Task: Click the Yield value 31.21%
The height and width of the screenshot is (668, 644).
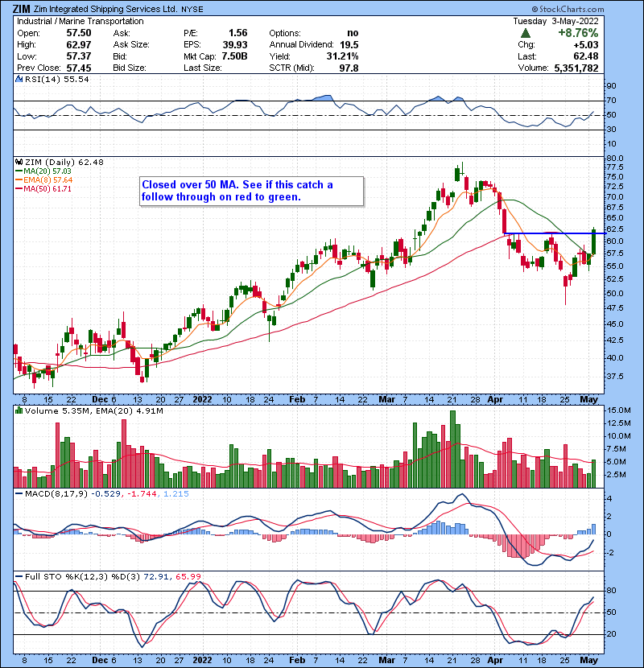Action: pyautogui.click(x=342, y=56)
